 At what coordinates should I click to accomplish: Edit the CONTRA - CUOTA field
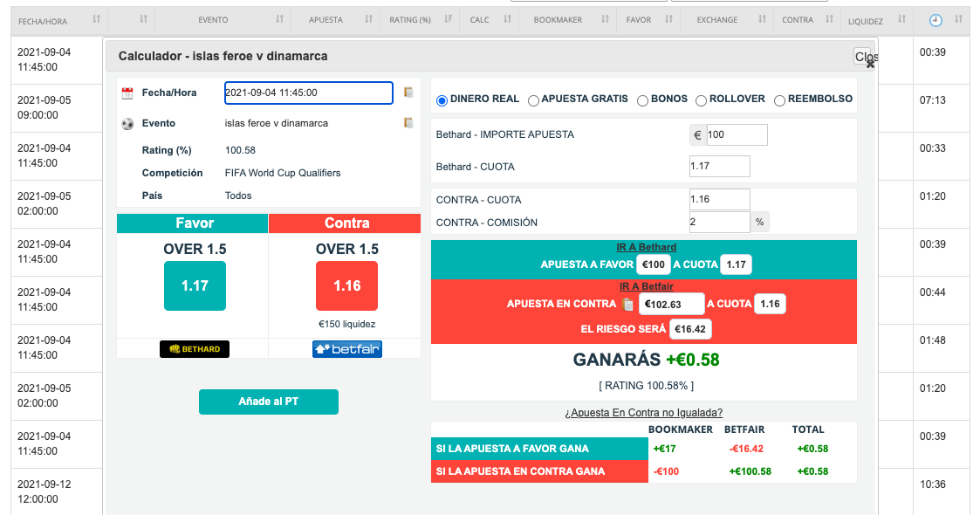point(719,199)
